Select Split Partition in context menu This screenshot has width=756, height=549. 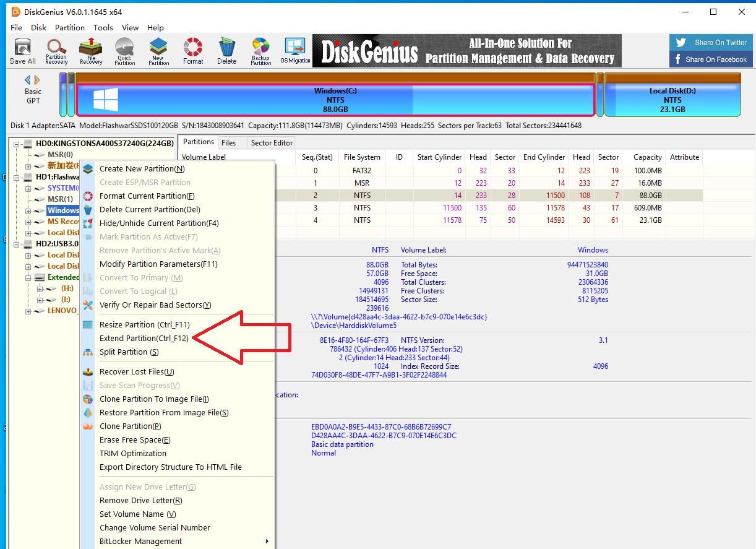click(129, 352)
